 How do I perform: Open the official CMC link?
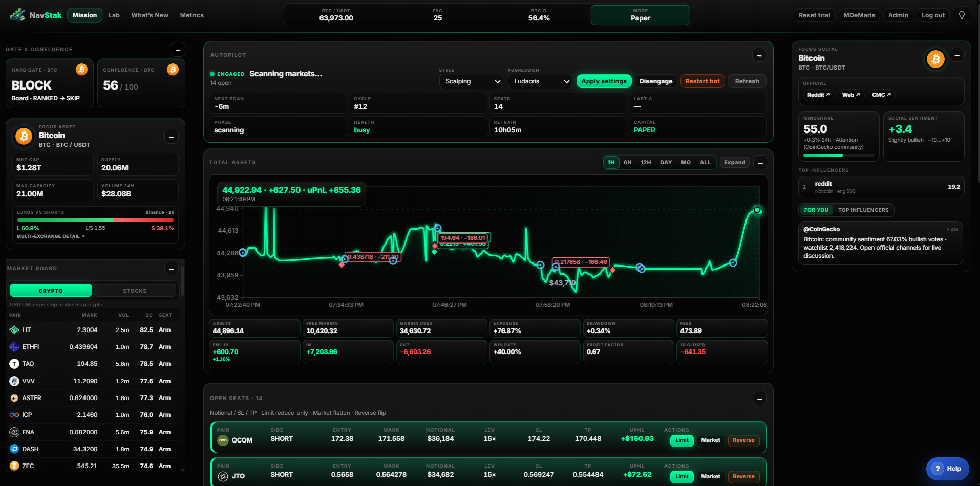(x=881, y=95)
